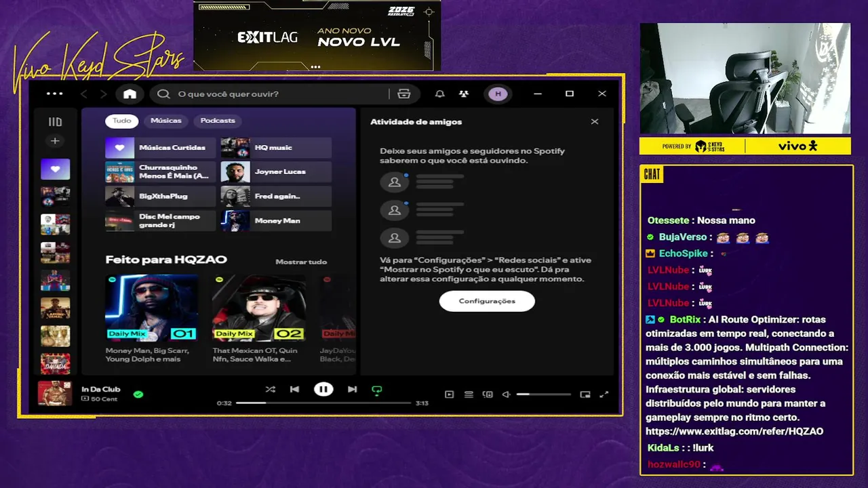Open Churrasquinho Menos É Mais tile
868x488 pixels.
tap(160, 172)
